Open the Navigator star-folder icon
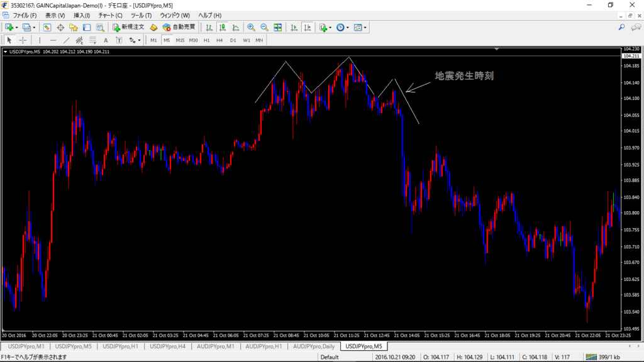 click(74, 28)
